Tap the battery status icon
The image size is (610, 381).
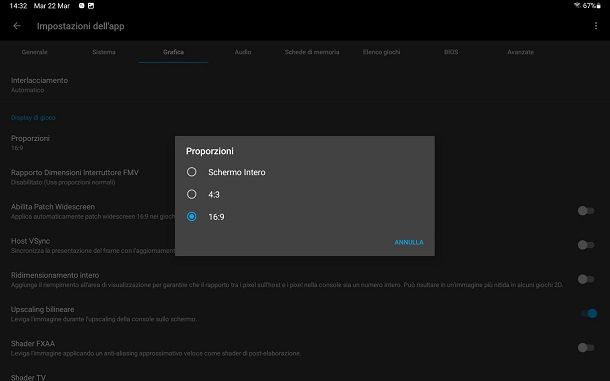pyautogui.click(x=598, y=6)
